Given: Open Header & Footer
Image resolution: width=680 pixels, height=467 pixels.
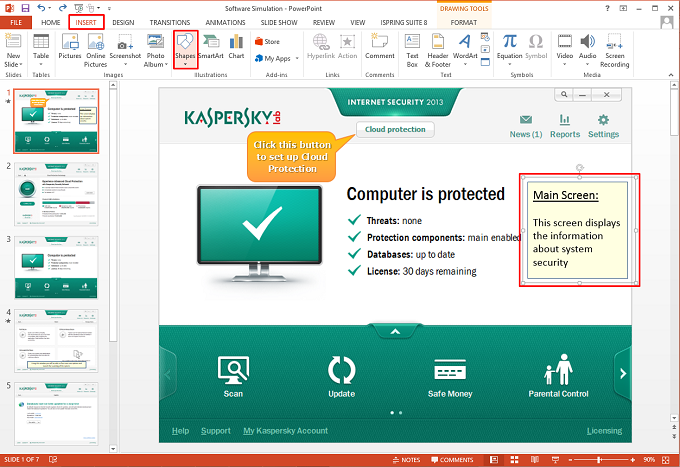Looking at the screenshot, I should pyautogui.click(x=438, y=50).
